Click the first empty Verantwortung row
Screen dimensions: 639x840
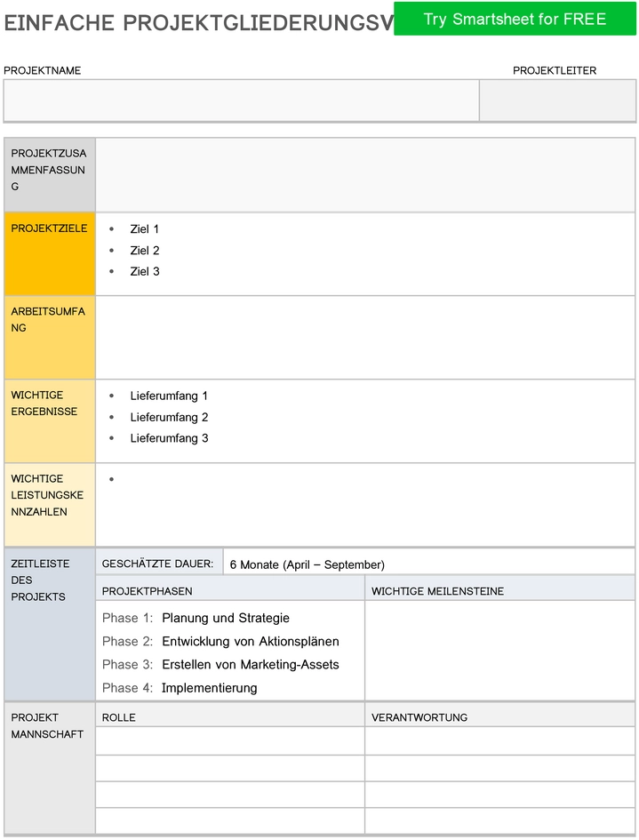(500, 741)
